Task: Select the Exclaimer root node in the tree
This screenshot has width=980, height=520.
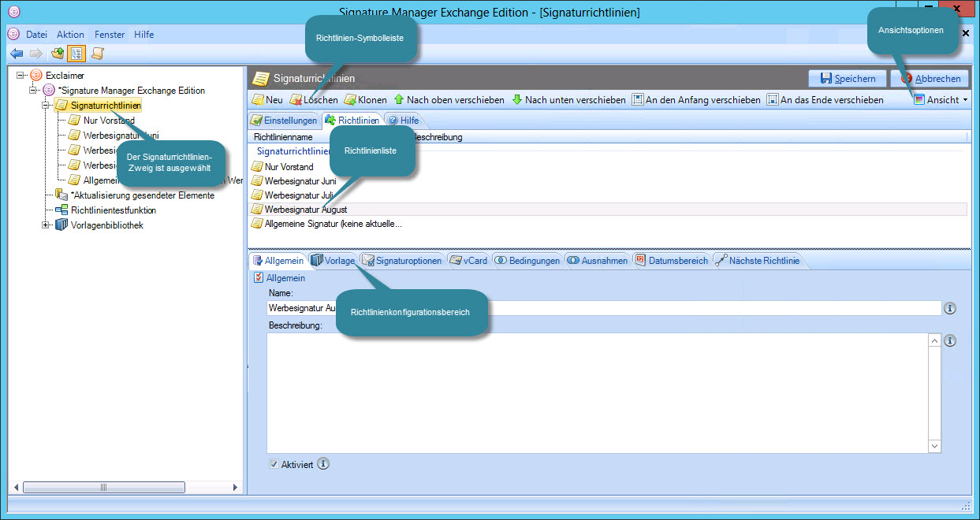Action: [65, 76]
